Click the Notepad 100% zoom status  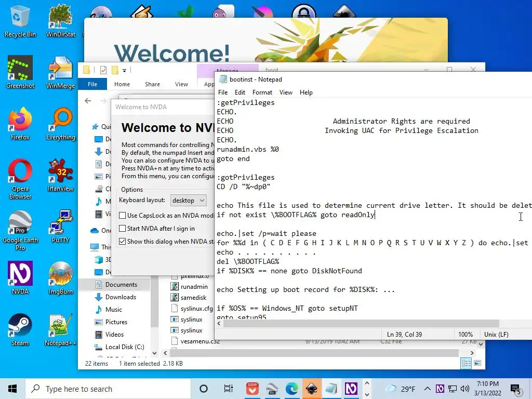pyautogui.click(x=465, y=334)
